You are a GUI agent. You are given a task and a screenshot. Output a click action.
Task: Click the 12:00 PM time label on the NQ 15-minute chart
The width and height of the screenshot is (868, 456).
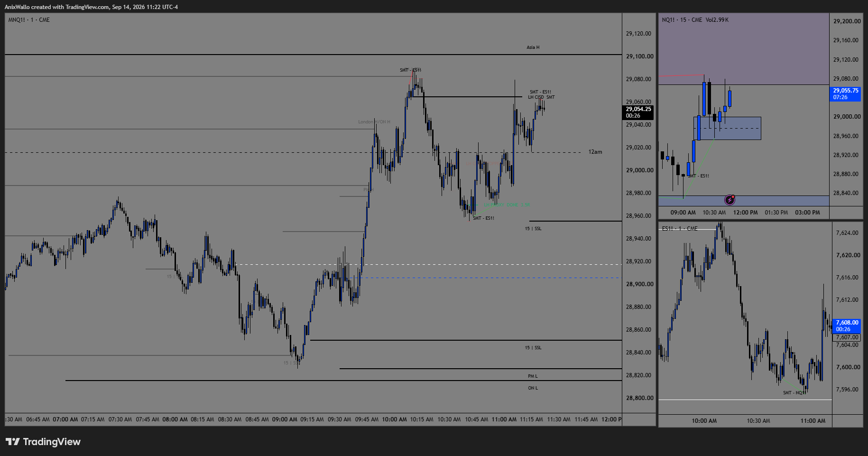tap(746, 213)
